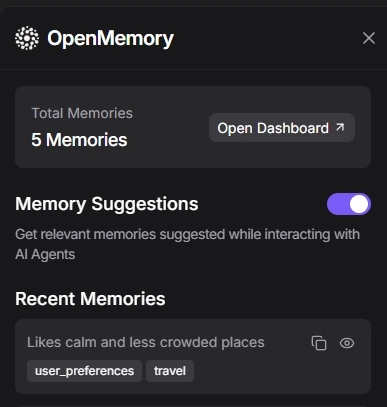Click the '5 Memories' count
The width and height of the screenshot is (387, 407).
click(x=79, y=140)
